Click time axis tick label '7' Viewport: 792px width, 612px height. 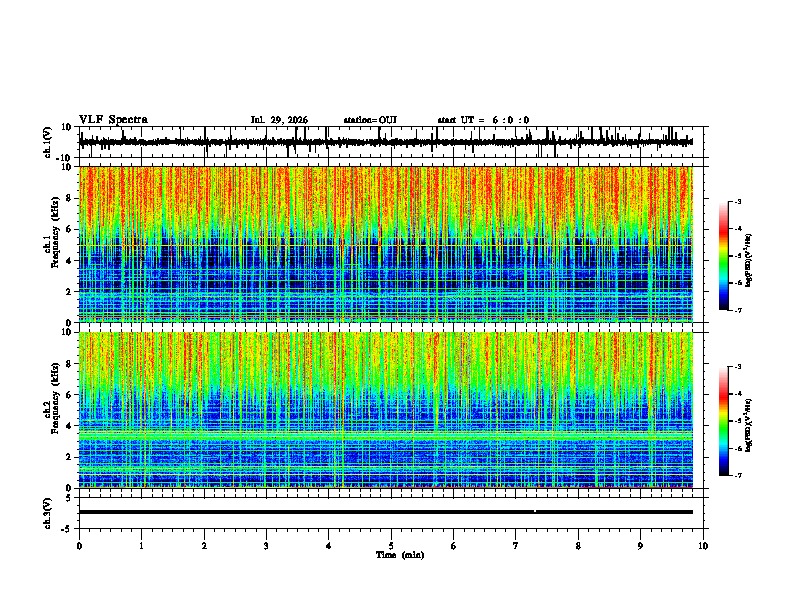point(516,546)
